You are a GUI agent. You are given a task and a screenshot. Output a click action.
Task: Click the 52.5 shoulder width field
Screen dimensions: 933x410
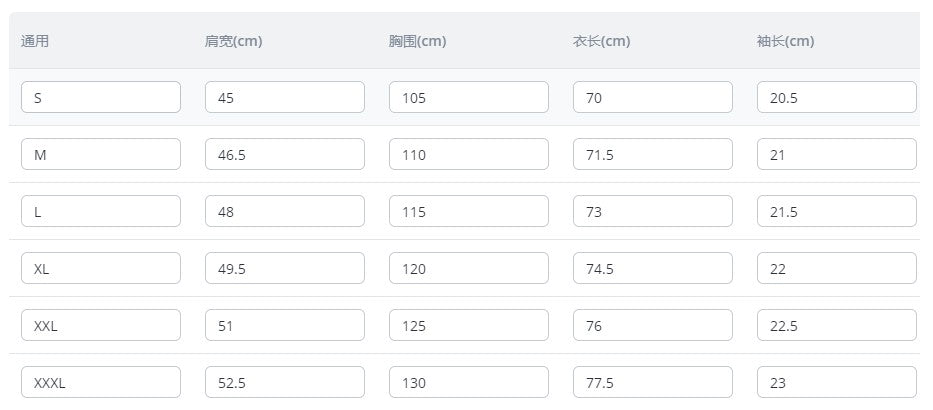284,382
